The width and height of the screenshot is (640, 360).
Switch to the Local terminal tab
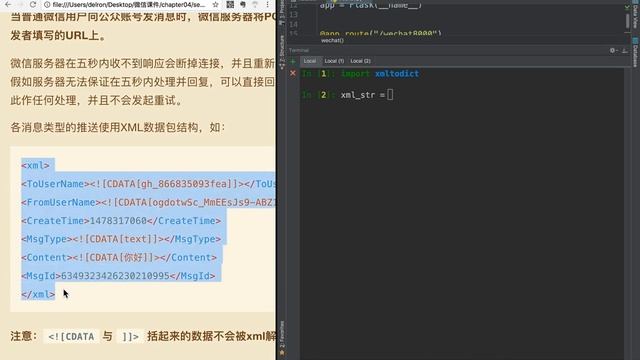click(x=310, y=61)
